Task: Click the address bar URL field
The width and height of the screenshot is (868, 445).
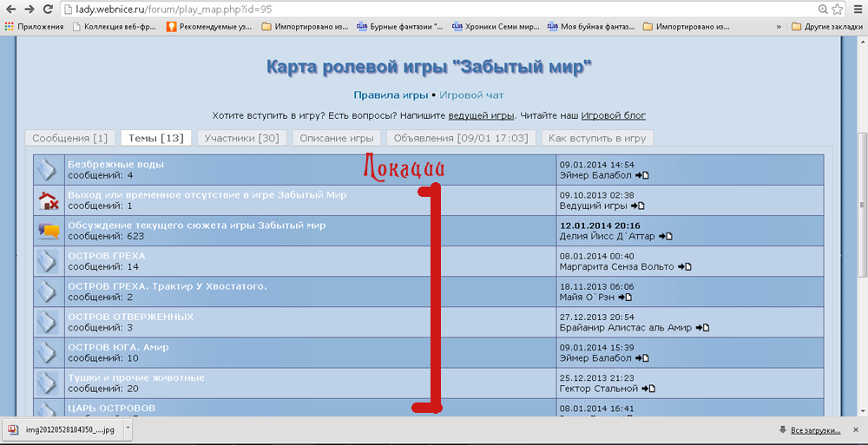Action: click(437, 9)
